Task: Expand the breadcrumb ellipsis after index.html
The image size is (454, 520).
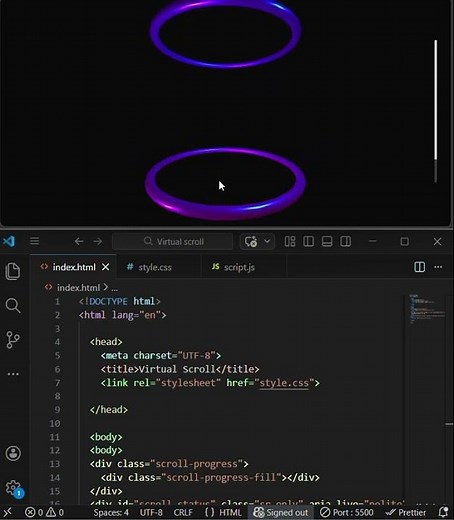Action: [x=114, y=288]
